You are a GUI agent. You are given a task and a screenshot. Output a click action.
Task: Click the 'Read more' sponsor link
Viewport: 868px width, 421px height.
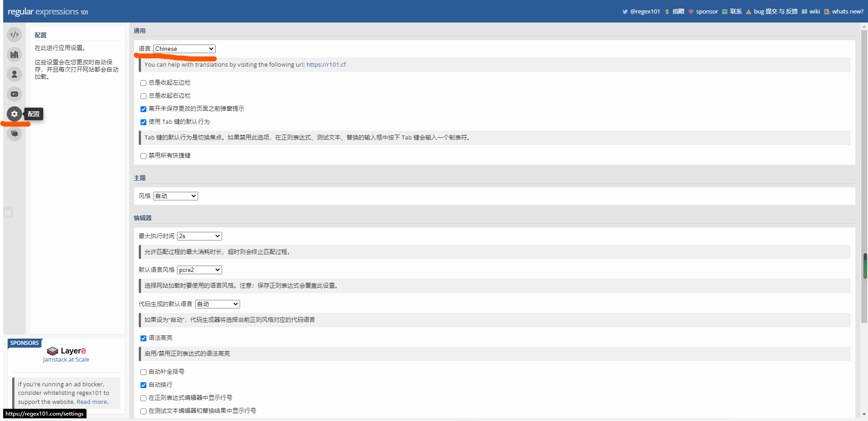coord(92,402)
